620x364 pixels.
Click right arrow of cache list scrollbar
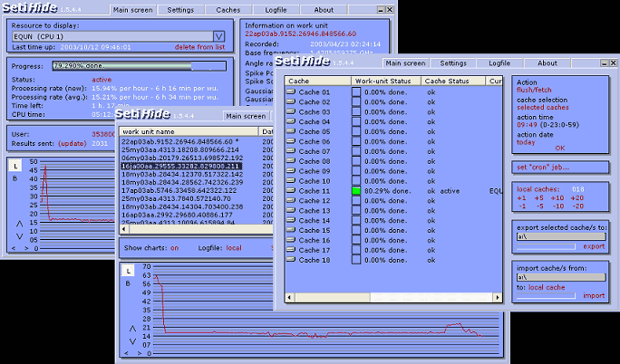498,297
